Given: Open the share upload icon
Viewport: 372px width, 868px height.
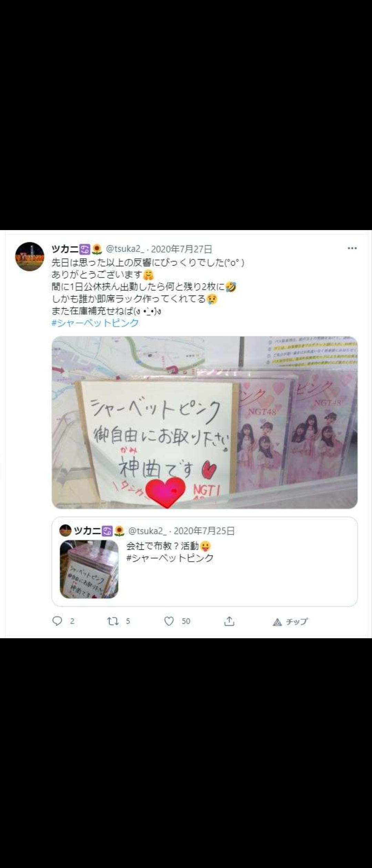Looking at the screenshot, I should [229, 621].
